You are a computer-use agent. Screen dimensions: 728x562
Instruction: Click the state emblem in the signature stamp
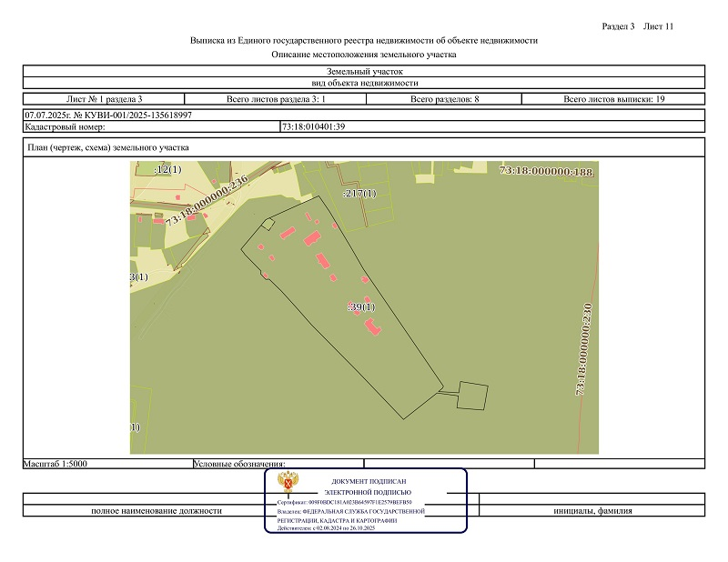(292, 484)
